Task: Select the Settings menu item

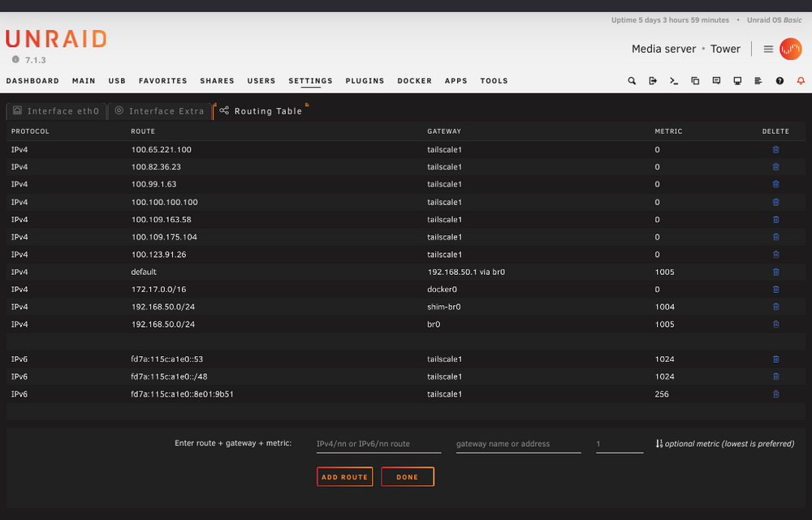Action: (311, 80)
